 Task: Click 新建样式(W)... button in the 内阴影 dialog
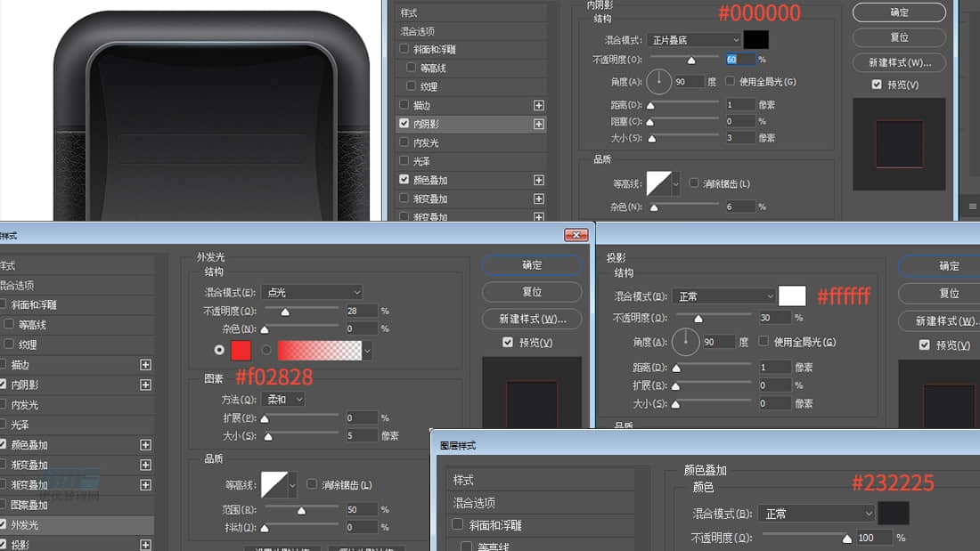pyautogui.click(x=899, y=62)
